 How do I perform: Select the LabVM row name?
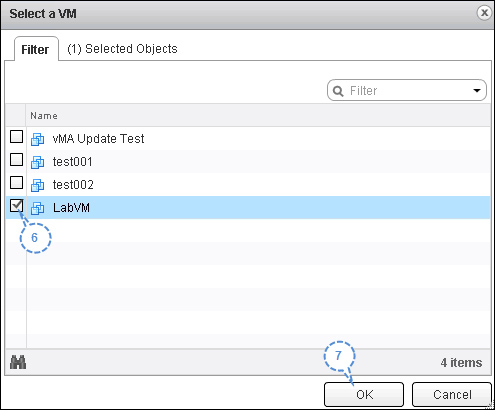pos(71,208)
